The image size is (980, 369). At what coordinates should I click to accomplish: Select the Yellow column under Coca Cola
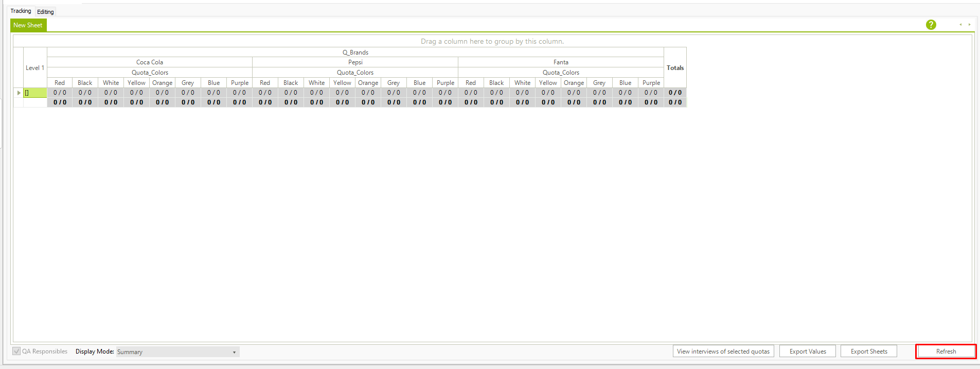coord(136,83)
